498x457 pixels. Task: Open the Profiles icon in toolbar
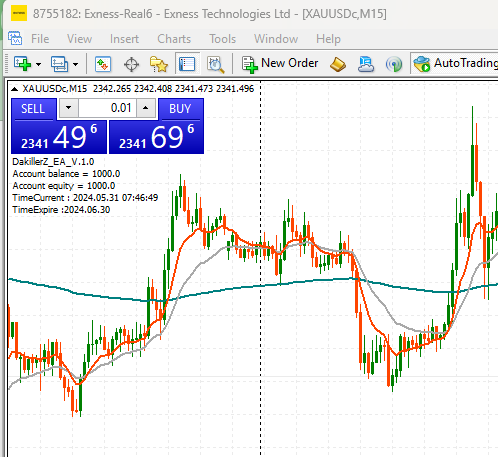coord(59,63)
